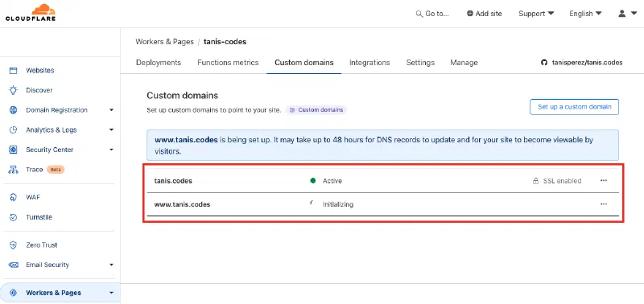
Task: Click the Zero Trust icon
Action: point(13,245)
